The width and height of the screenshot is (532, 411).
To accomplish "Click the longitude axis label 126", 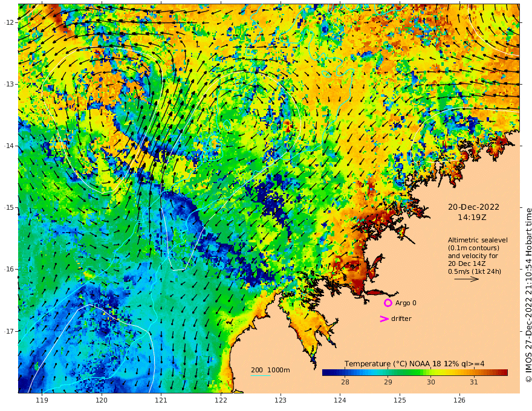I will (459, 400).
